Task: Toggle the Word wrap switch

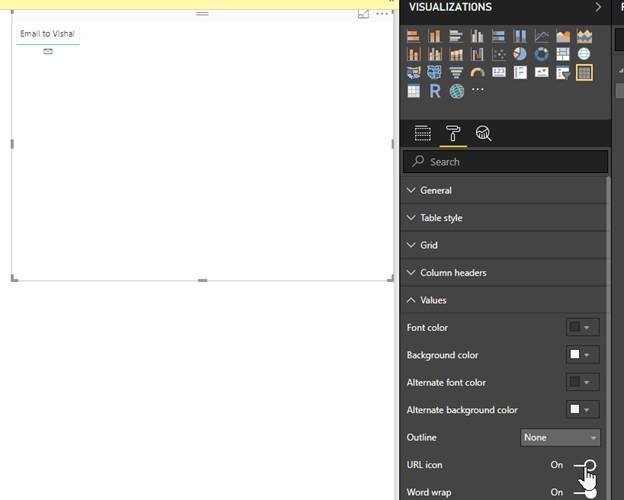Action: 586,492
